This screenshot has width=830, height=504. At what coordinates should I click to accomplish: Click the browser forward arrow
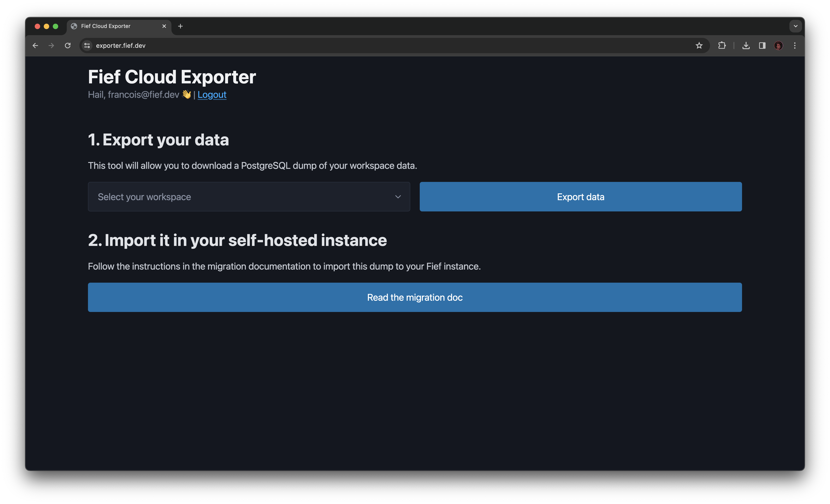51,46
